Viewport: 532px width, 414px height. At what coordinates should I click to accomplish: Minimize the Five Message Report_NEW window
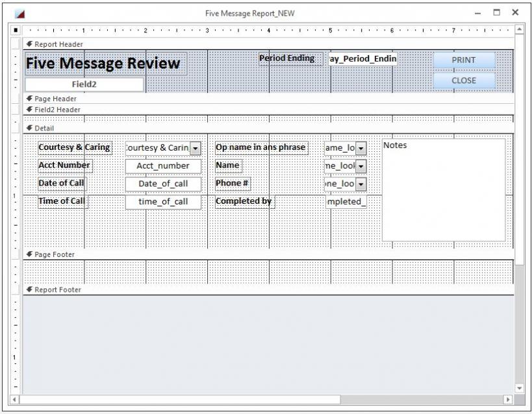(x=477, y=14)
